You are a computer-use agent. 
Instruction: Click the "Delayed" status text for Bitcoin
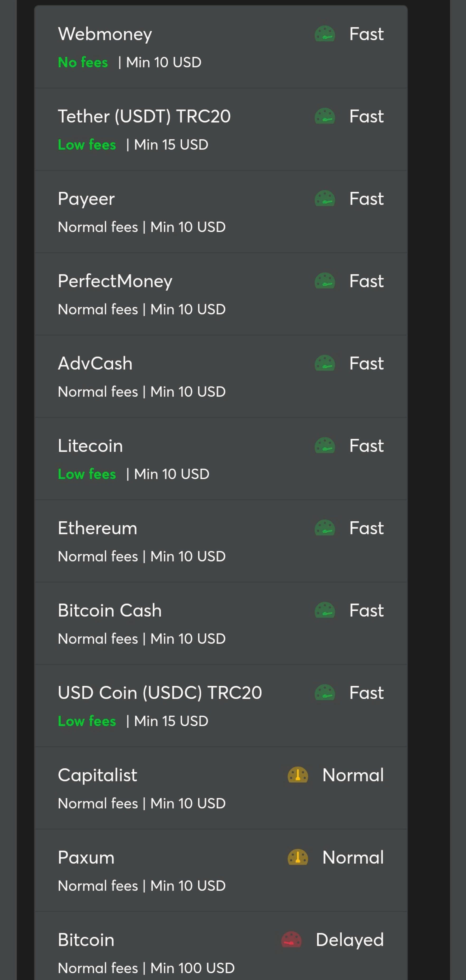point(350,940)
